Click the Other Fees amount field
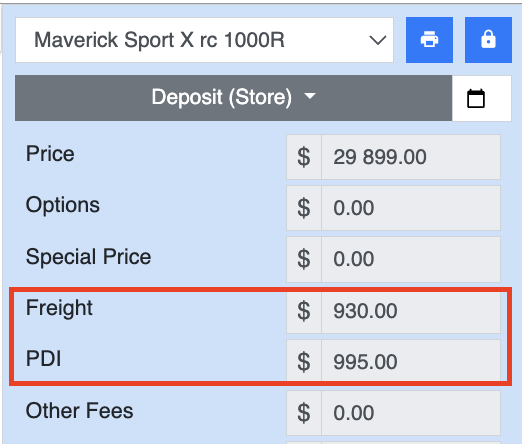Image resolution: width=522 pixels, height=444 pixels. (411, 413)
